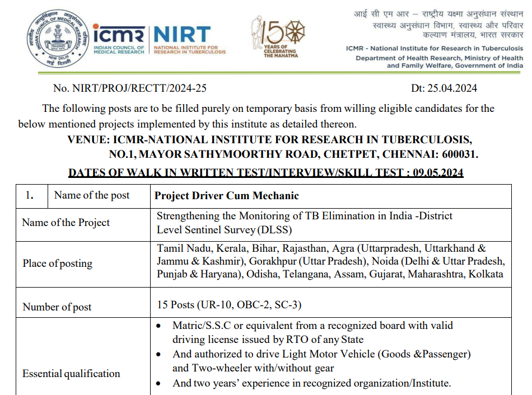532x395 pixels.
Task: Click the 'Name of the Project' label
Action: (x=66, y=223)
